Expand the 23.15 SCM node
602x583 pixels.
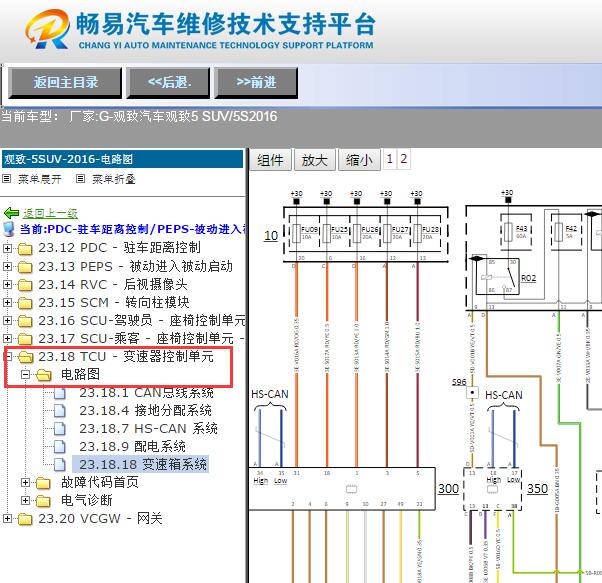pos(7,302)
